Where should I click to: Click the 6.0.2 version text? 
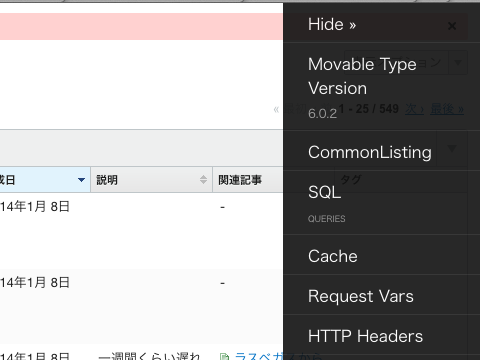[322, 114]
